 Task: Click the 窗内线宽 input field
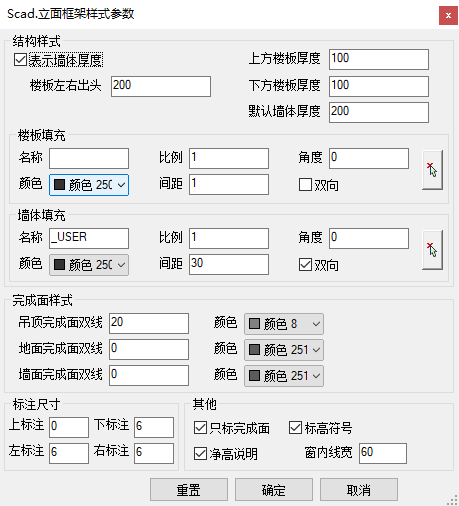click(x=383, y=453)
